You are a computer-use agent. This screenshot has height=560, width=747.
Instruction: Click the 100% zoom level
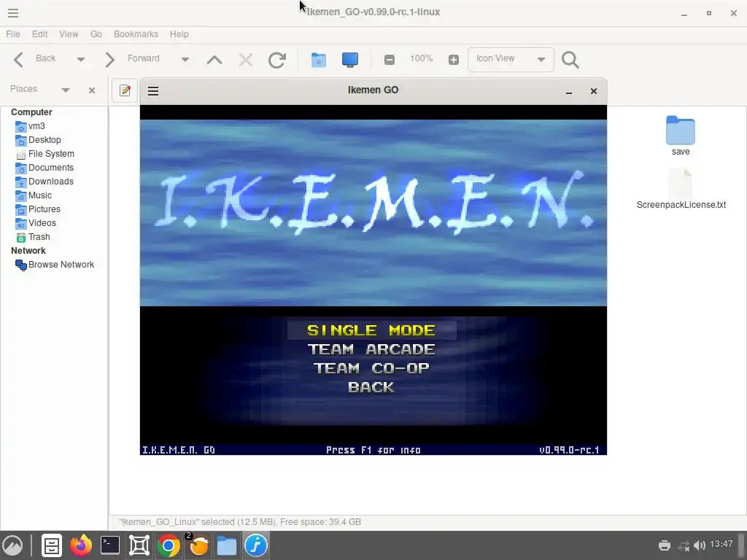[x=422, y=58]
